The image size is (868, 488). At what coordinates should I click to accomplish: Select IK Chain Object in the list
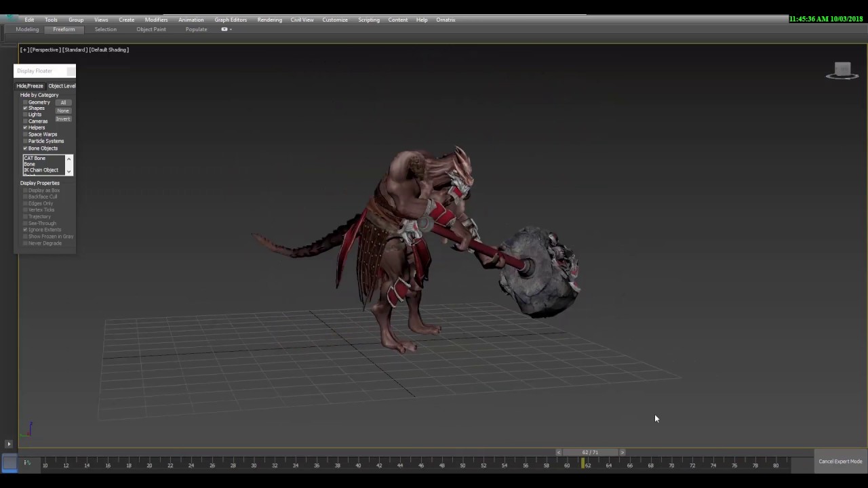tap(41, 170)
